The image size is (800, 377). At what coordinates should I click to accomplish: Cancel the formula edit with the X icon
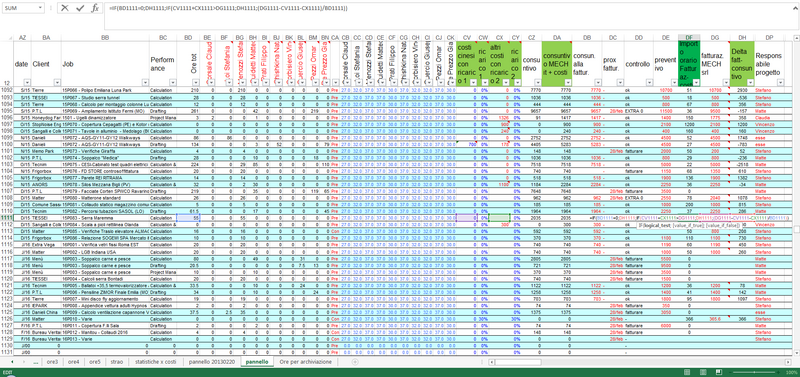(x=65, y=8)
